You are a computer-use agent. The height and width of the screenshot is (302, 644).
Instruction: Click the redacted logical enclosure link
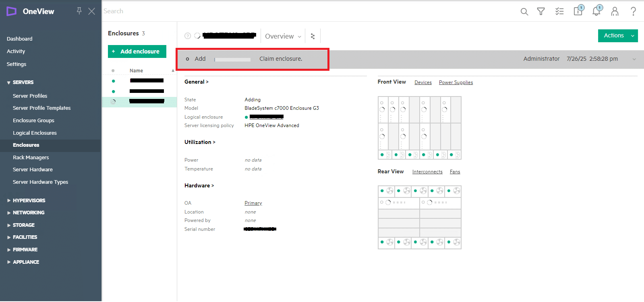(266, 117)
